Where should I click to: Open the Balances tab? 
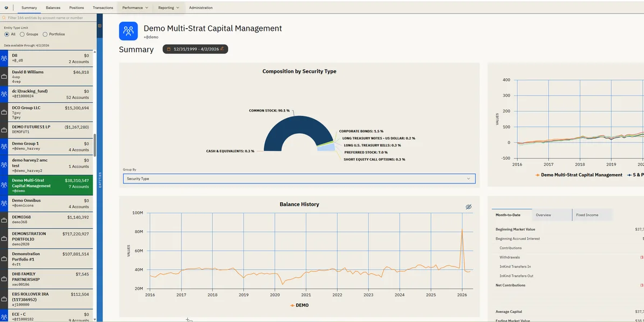(53, 8)
